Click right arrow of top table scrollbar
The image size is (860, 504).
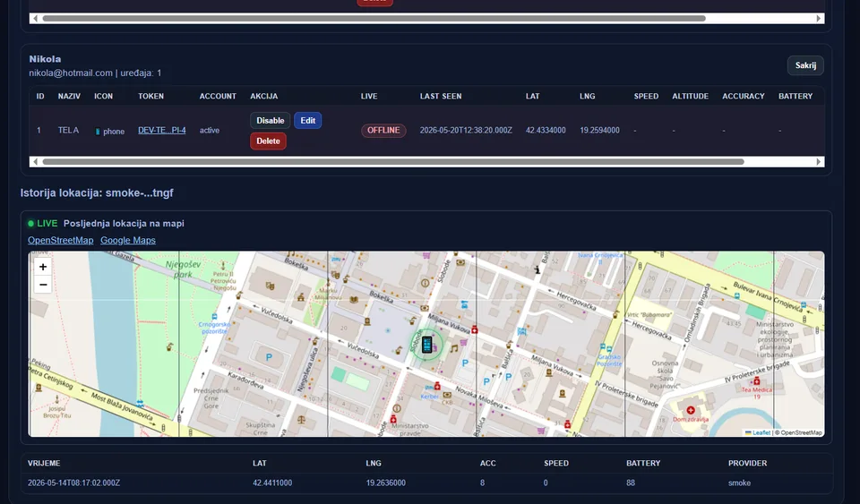pos(818,18)
